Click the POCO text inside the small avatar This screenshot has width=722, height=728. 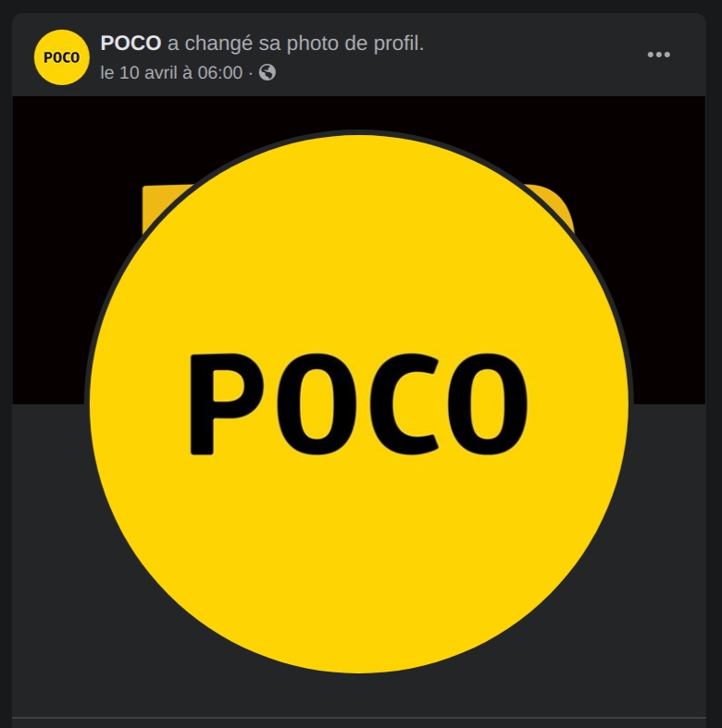[x=62, y=57]
